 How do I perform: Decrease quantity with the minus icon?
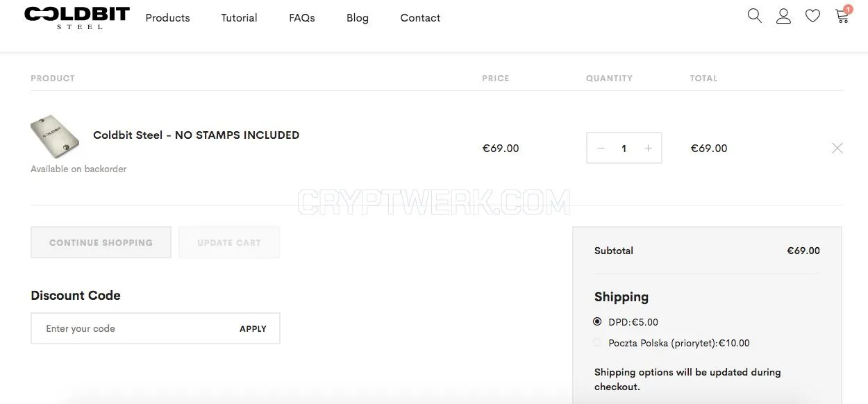(601, 149)
